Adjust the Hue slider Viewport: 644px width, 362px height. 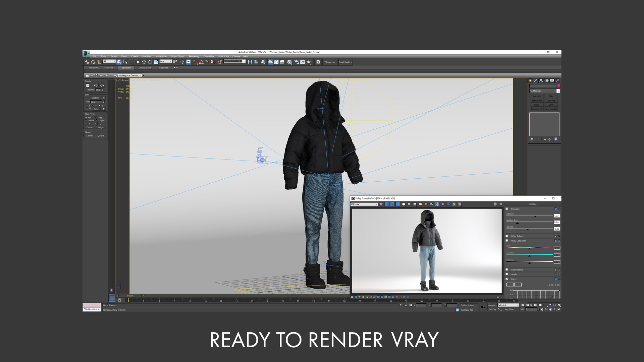(x=530, y=248)
